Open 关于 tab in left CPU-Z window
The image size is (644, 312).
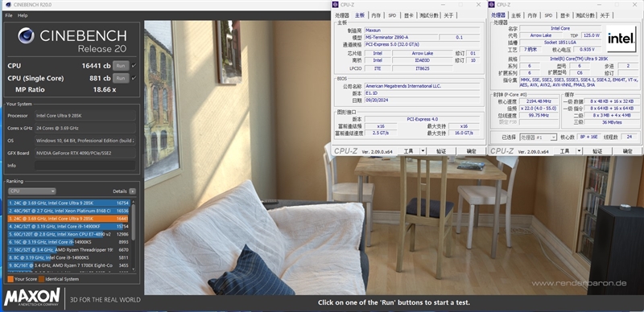coord(449,15)
